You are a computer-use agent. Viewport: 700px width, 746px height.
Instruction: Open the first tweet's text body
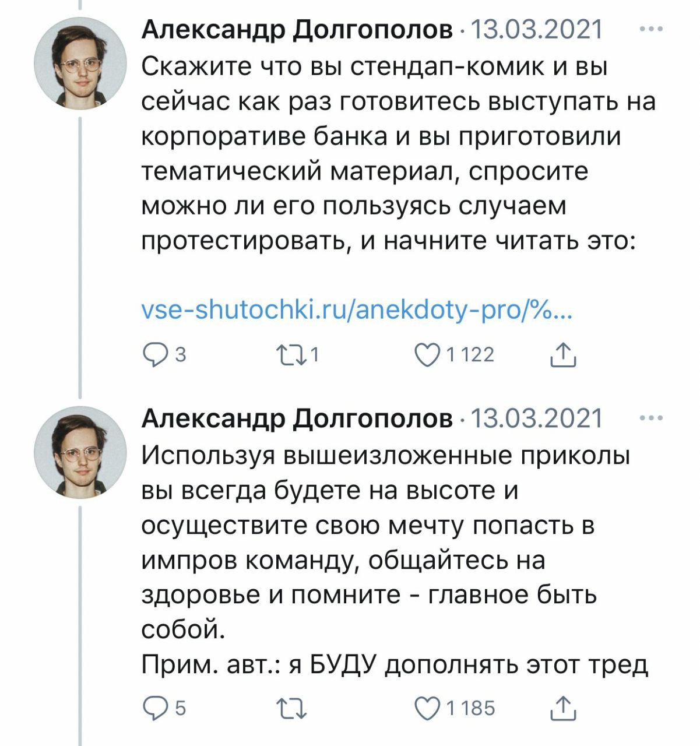pos(391,154)
